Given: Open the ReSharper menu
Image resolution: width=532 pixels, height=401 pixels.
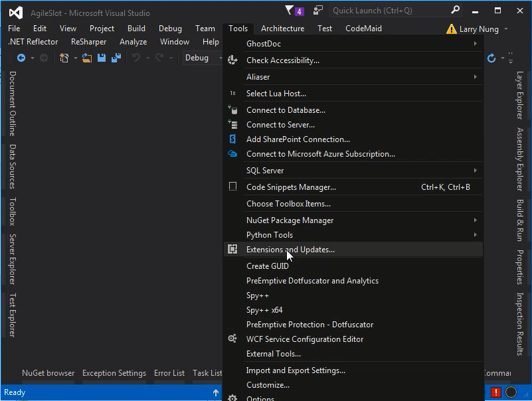Looking at the screenshot, I should [x=88, y=42].
